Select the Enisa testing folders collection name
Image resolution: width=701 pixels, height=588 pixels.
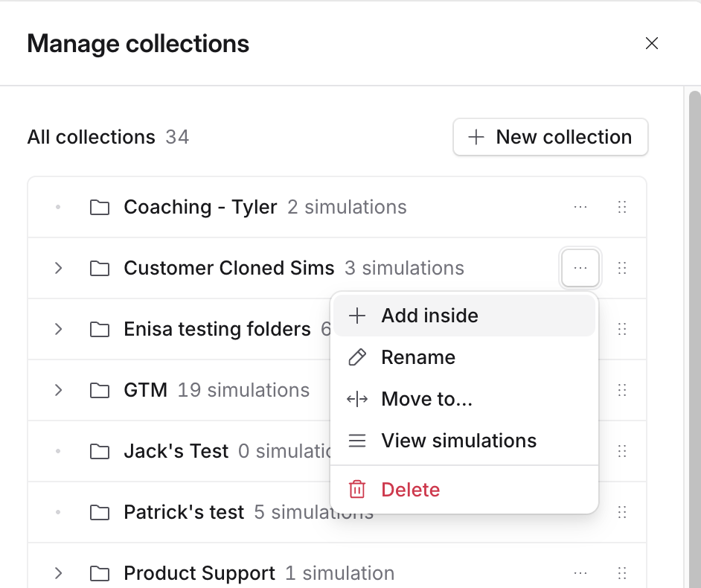(217, 329)
